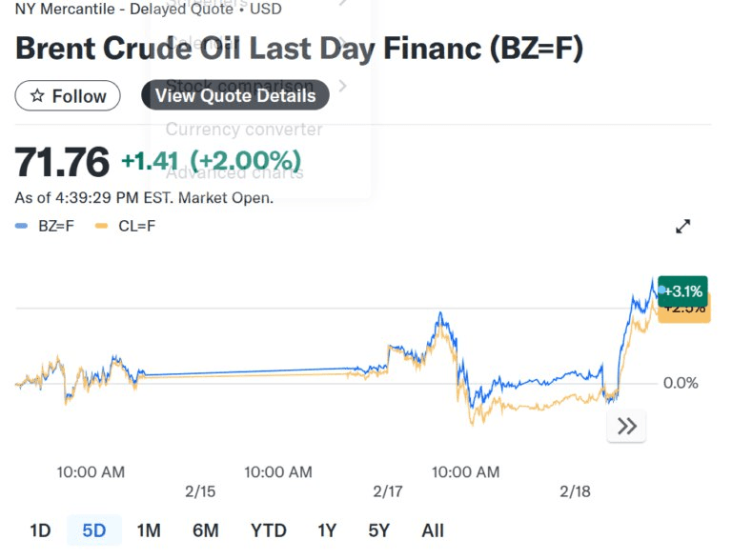Select the YTD chart range
This screenshot has height=560, width=732.
(268, 530)
